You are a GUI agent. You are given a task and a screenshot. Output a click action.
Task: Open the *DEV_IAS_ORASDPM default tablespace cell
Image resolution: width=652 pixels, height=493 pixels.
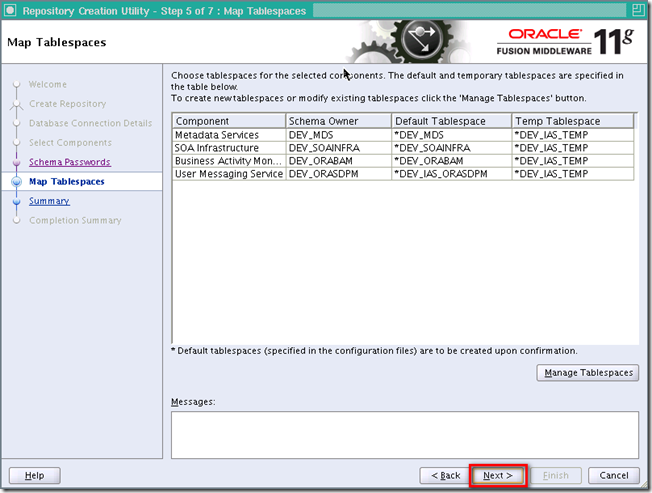click(452, 174)
